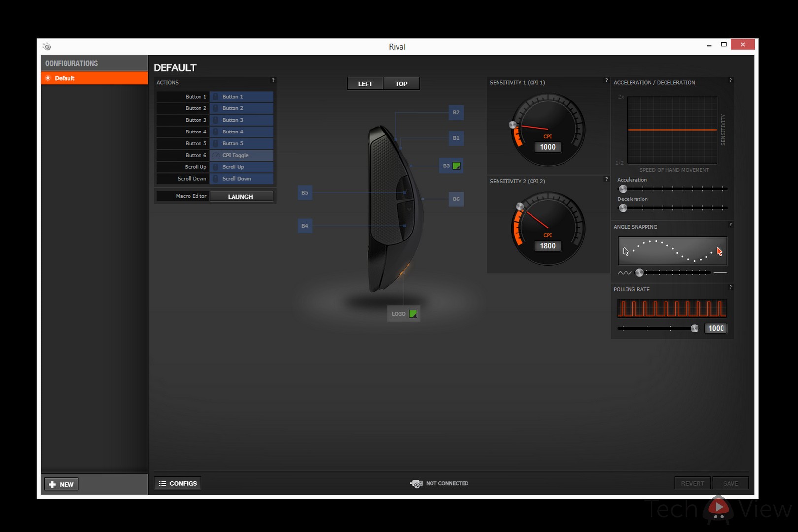Image resolution: width=798 pixels, height=532 pixels.
Task: Click the SAVE button
Action: pos(731,483)
